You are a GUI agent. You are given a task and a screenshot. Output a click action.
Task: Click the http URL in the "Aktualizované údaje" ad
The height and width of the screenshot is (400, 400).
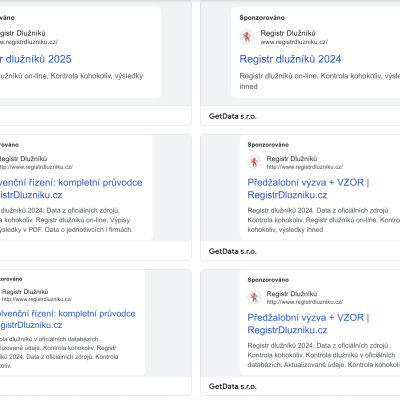305,302
